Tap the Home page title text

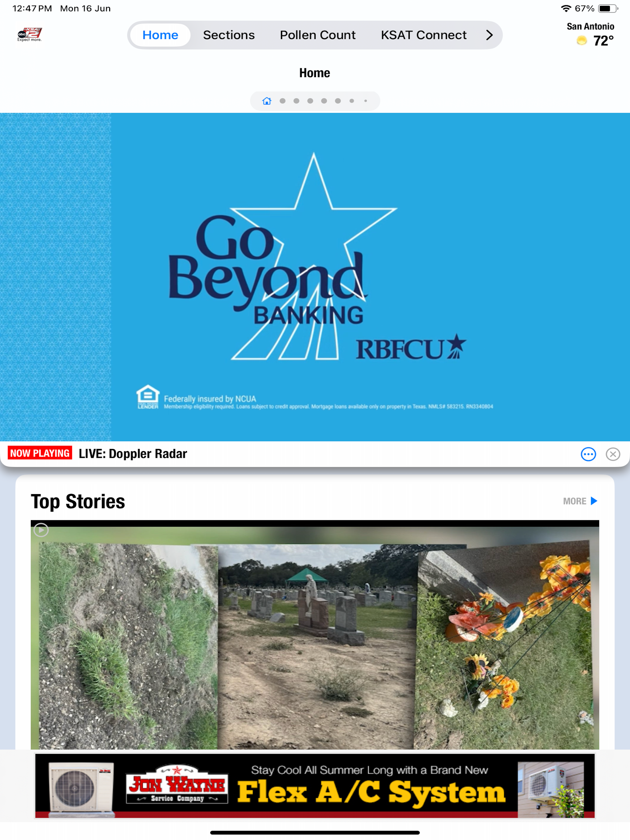(x=315, y=73)
